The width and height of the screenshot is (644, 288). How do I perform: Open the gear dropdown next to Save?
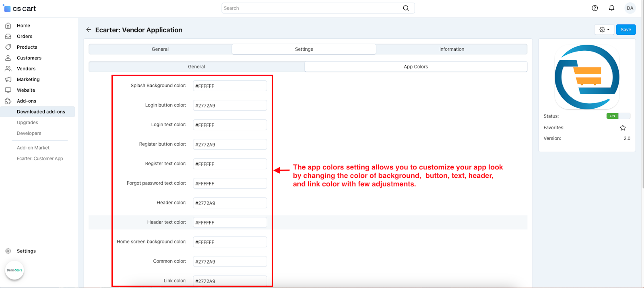click(x=604, y=30)
